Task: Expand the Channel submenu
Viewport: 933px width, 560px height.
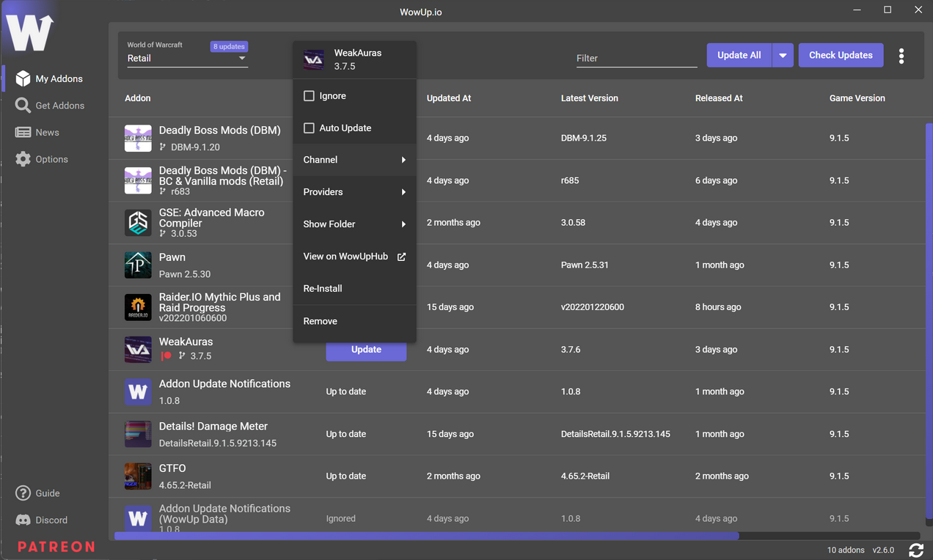Action: click(x=354, y=160)
